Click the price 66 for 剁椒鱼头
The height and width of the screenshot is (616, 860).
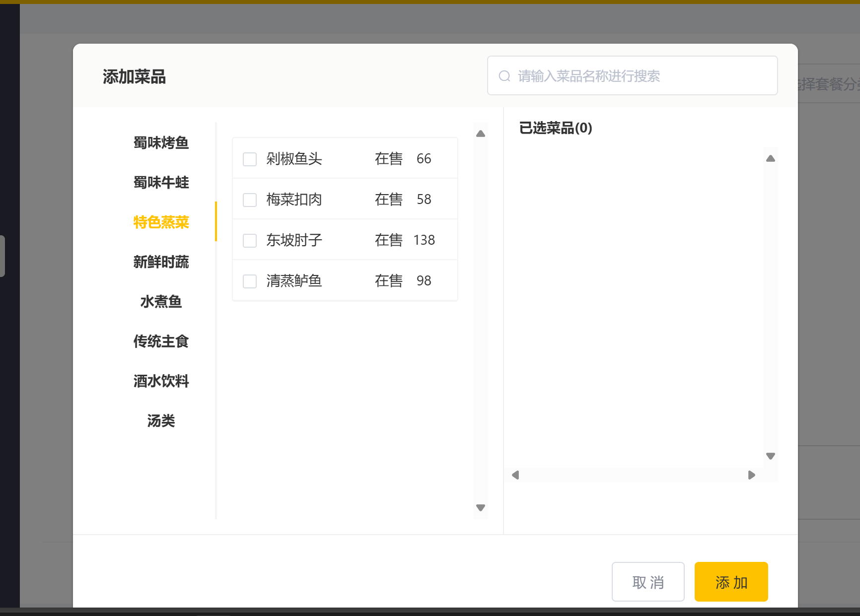tap(424, 159)
